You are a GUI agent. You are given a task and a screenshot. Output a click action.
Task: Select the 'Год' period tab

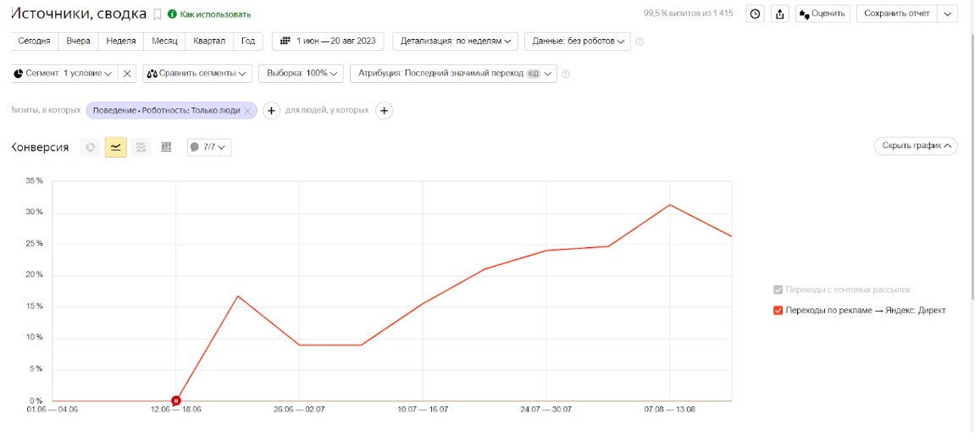(x=248, y=41)
